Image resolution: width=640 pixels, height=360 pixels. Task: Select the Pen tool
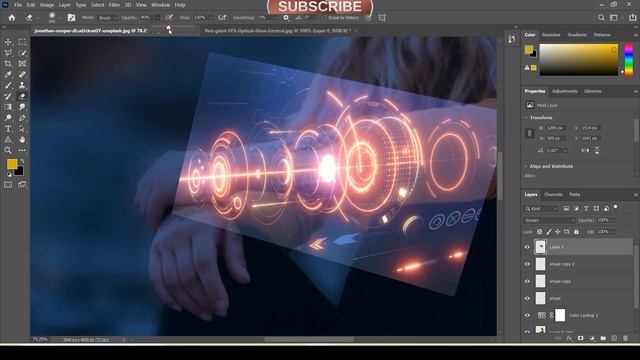click(22, 118)
